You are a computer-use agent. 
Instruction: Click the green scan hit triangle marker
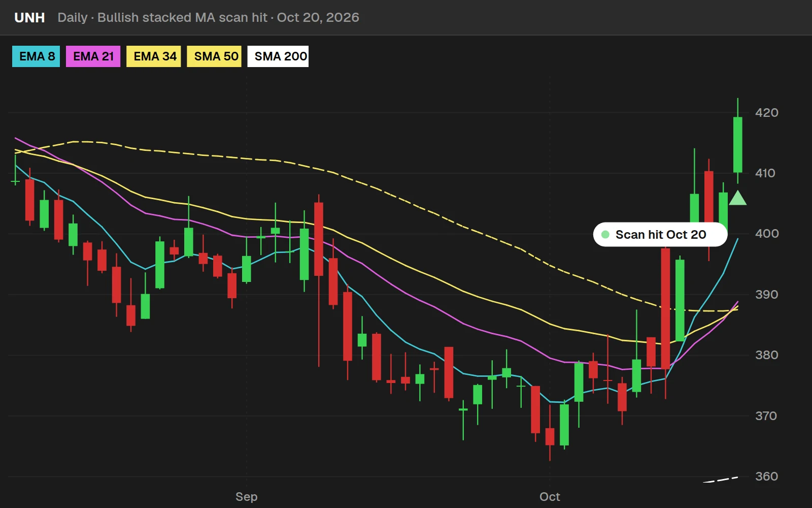(737, 198)
